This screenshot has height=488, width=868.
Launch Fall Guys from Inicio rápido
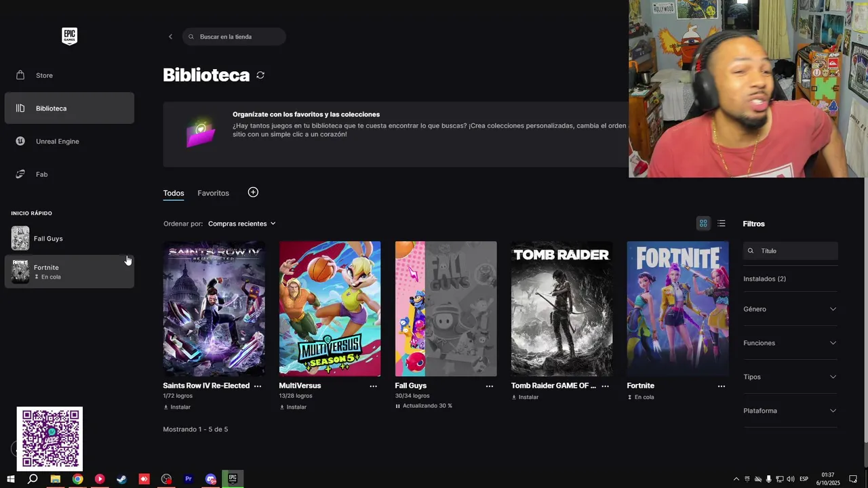[x=69, y=239]
